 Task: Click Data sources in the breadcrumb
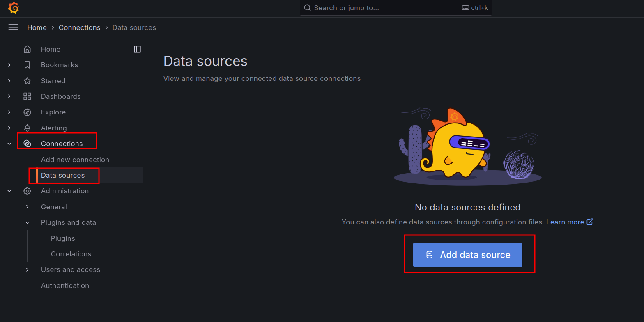(134, 27)
